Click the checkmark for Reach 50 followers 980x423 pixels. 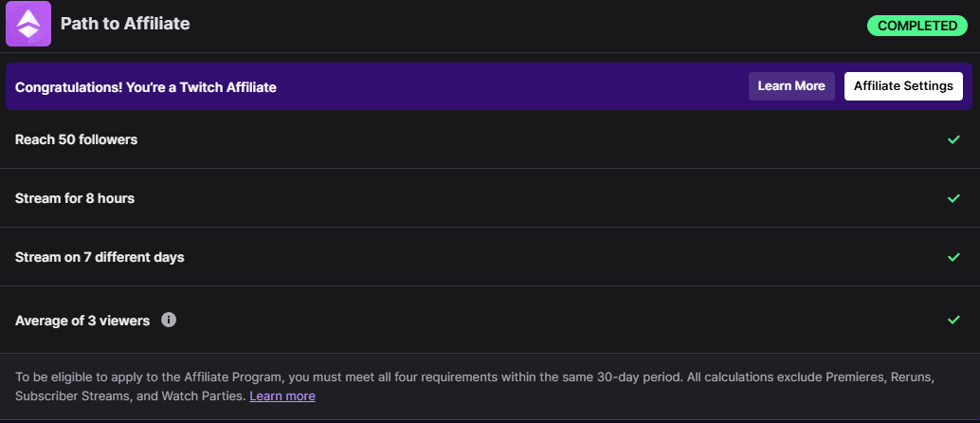(953, 139)
